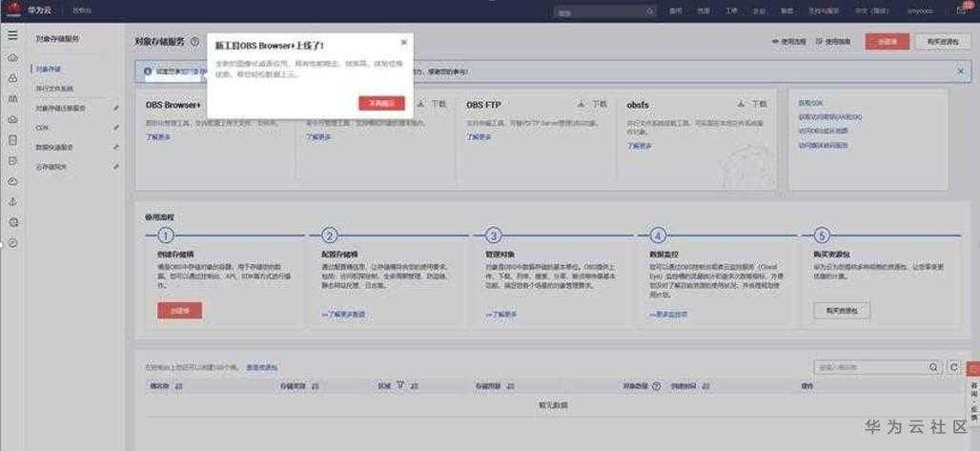
Task: Click help icon beside 对象存储服务 title
Action: (x=194, y=42)
